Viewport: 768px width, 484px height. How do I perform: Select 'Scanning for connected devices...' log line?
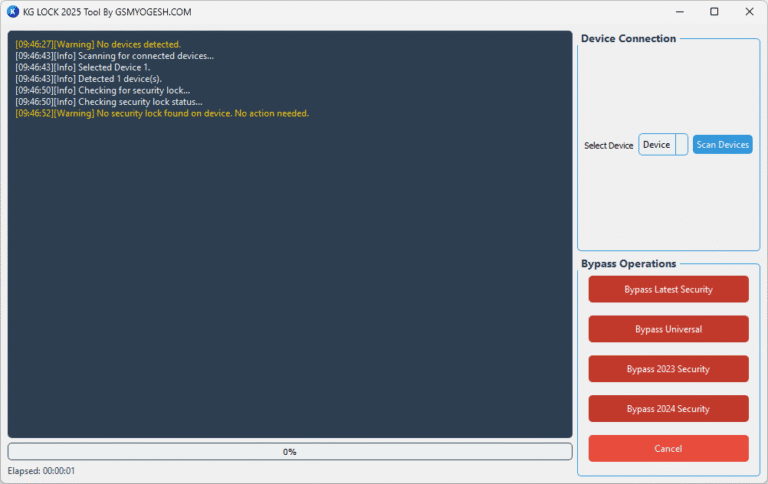[x=115, y=56]
